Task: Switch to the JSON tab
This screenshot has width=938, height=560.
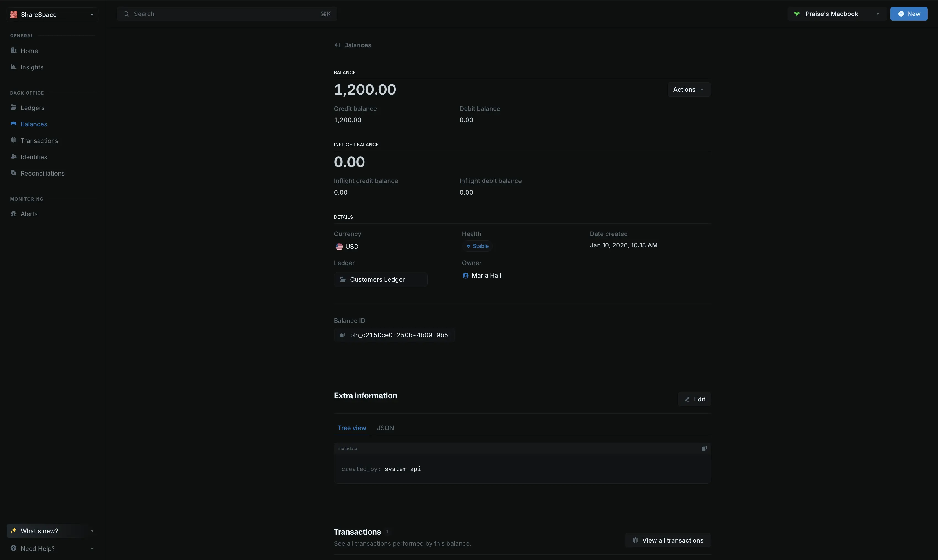Action: pos(385,428)
